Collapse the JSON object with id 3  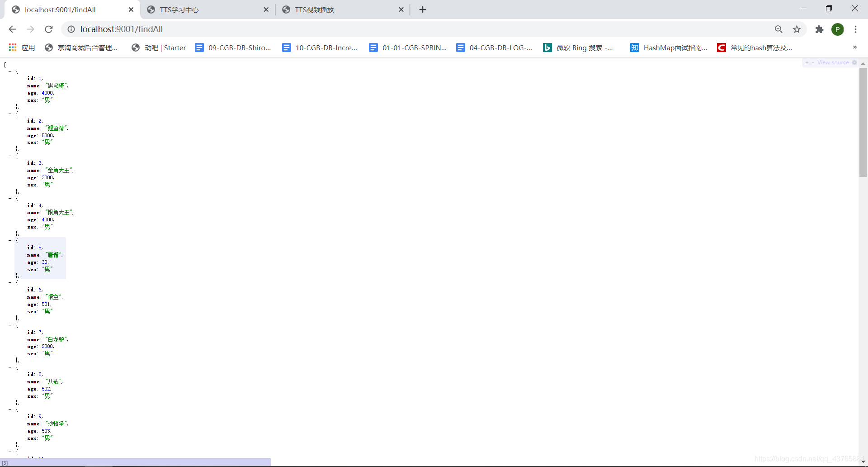point(10,156)
